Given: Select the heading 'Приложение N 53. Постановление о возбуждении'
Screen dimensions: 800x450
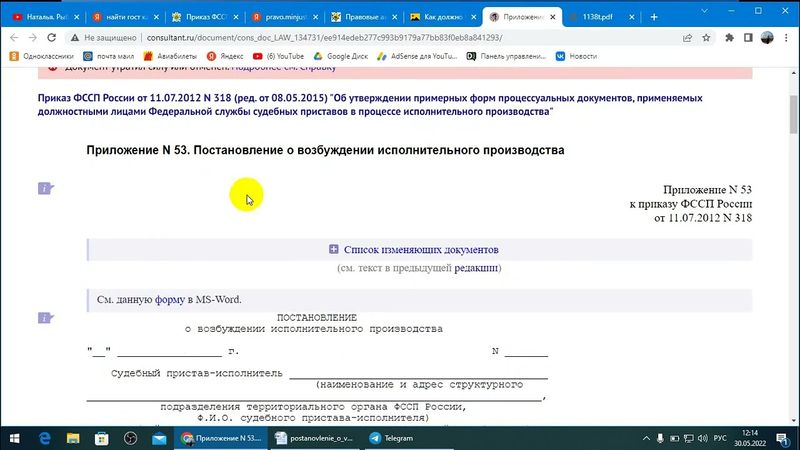Looking at the screenshot, I should click(x=325, y=150).
